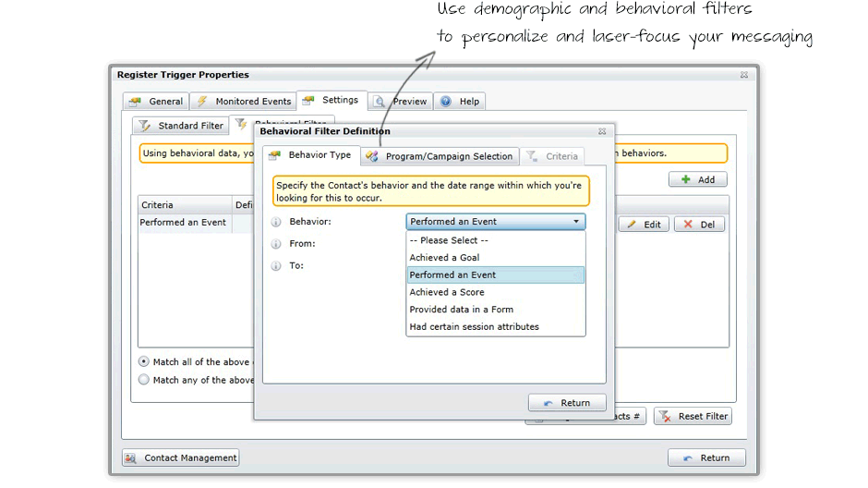Choose 'Achieved a Goal' from the list

(444, 258)
